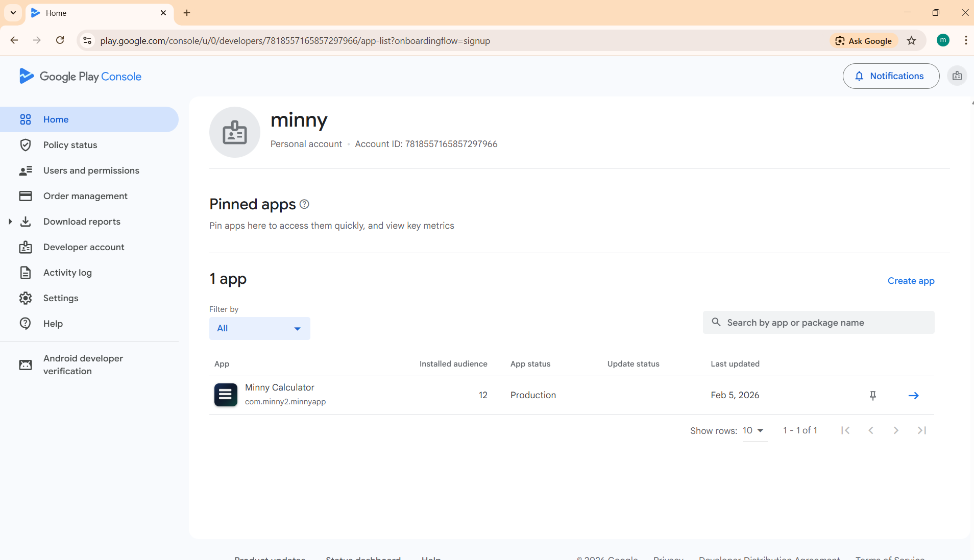Reload the page
The width and height of the screenshot is (974, 560).
pyautogui.click(x=60, y=40)
